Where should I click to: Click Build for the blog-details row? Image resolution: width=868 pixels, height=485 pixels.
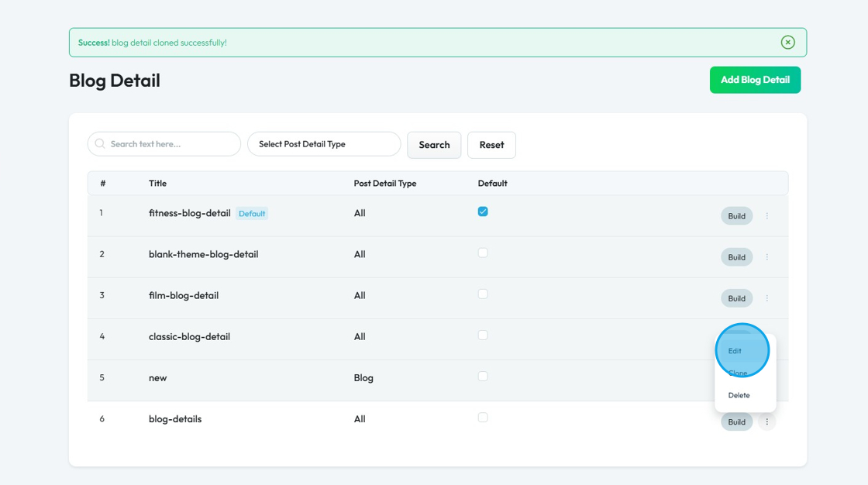pyautogui.click(x=736, y=422)
